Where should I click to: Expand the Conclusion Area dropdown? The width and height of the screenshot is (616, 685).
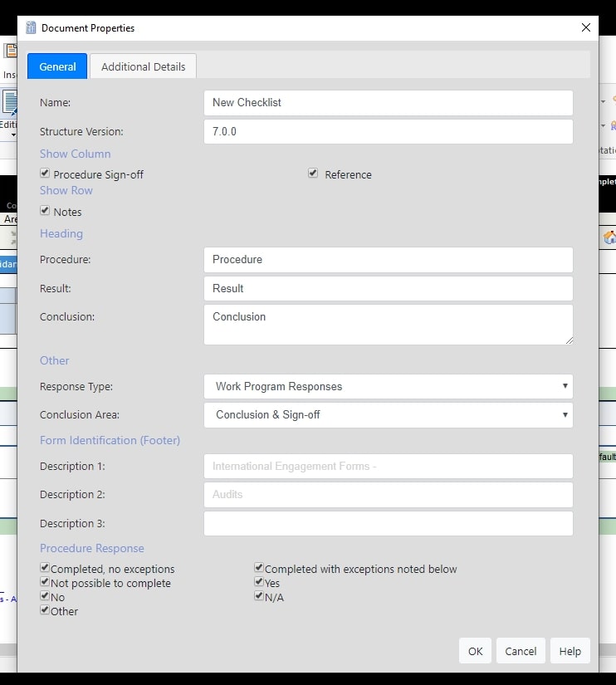388,414
